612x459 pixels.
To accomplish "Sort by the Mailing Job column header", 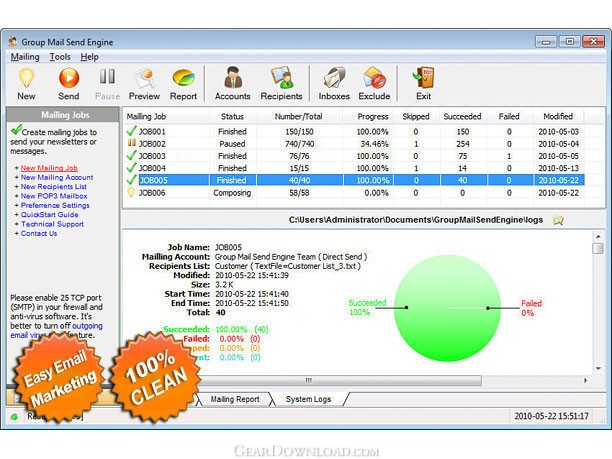I will click(x=166, y=116).
